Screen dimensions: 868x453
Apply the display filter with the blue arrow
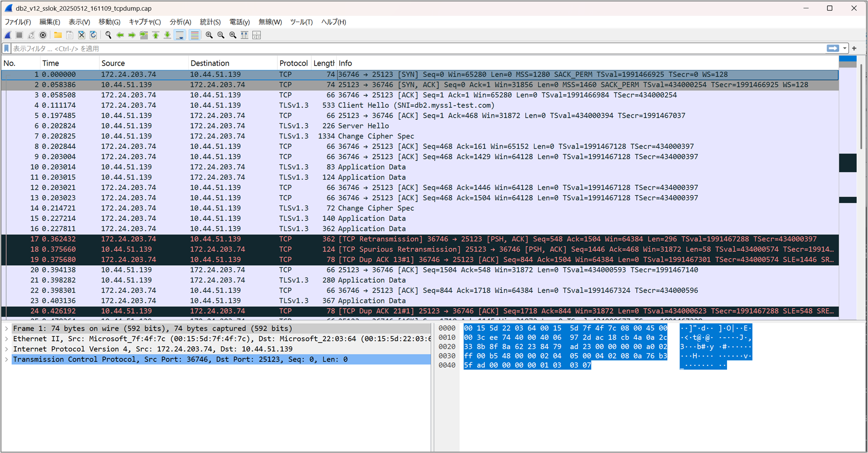tap(833, 48)
